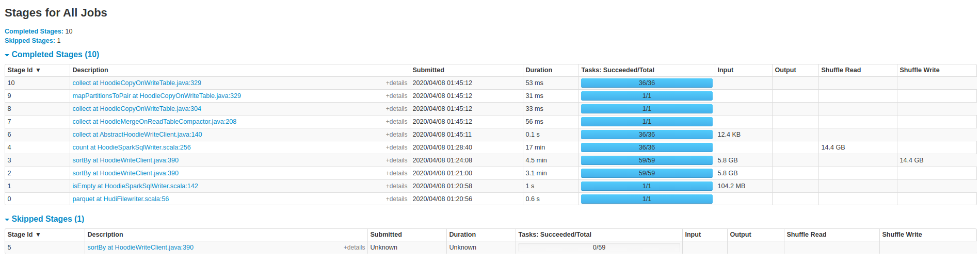980x264 pixels.
Task: Click the Shuffle Read header in completed table
Action: click(x=841, y=70)
